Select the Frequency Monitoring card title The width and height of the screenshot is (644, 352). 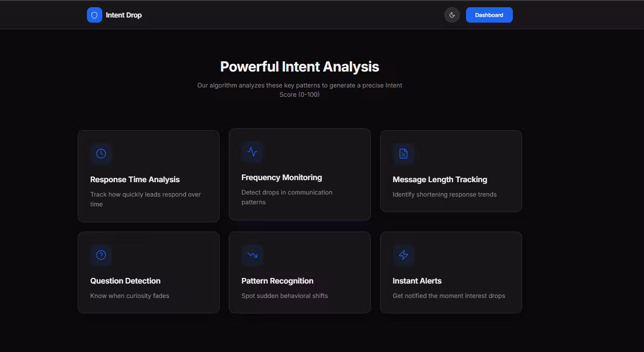pos(281,178)
